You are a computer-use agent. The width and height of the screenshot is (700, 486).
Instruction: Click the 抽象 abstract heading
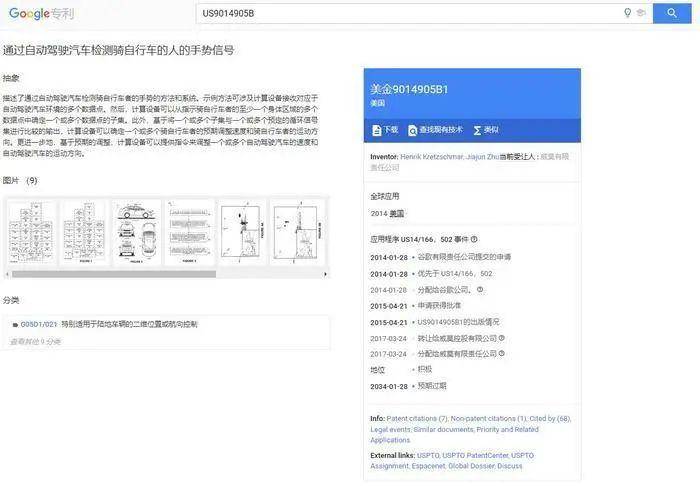click(x=11, y=78)
